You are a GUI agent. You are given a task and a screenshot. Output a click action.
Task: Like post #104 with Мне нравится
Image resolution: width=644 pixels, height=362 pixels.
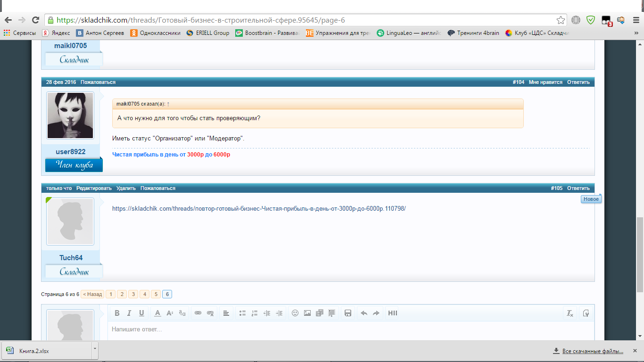point(545,82)
